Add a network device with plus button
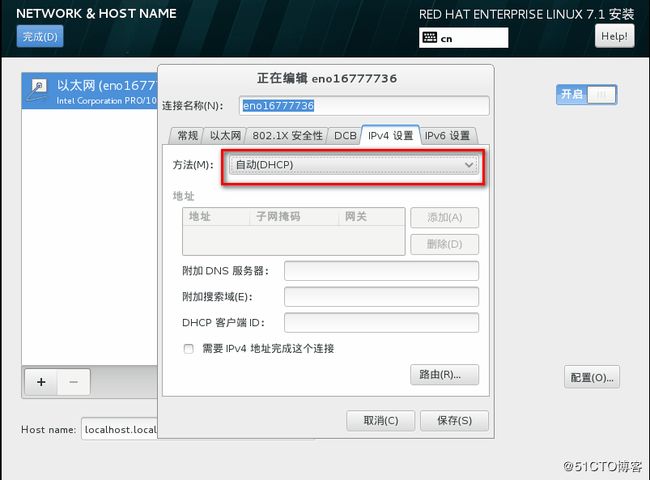This screenshot has width=650, height=480. [x=41, y=382]
